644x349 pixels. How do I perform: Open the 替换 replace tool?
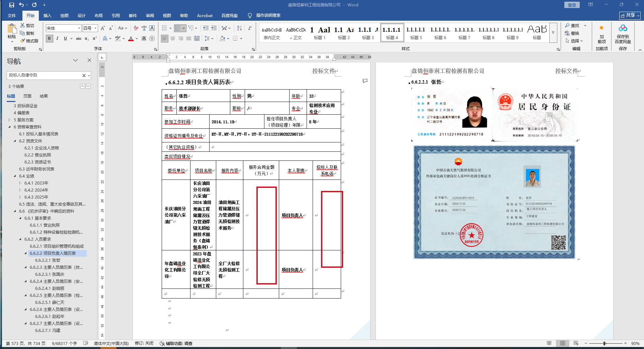[572, 33]
